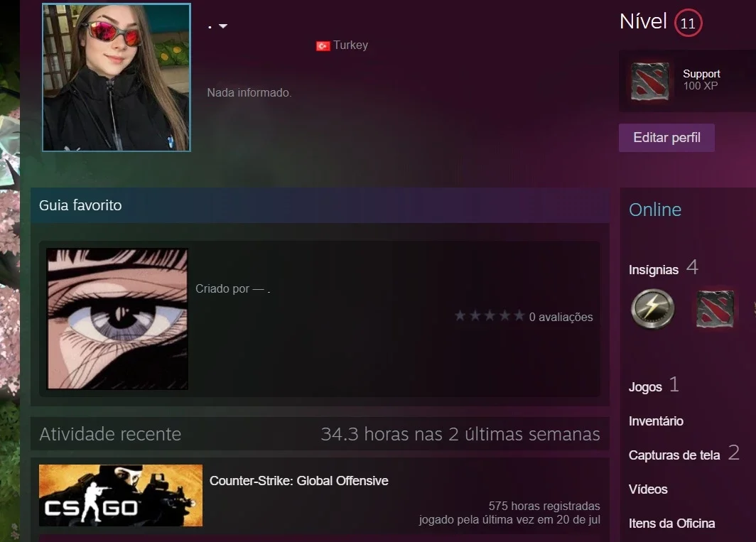Click the Turkey flag icon
Viewport: 756px width, 542px height.
coord(323,45)
